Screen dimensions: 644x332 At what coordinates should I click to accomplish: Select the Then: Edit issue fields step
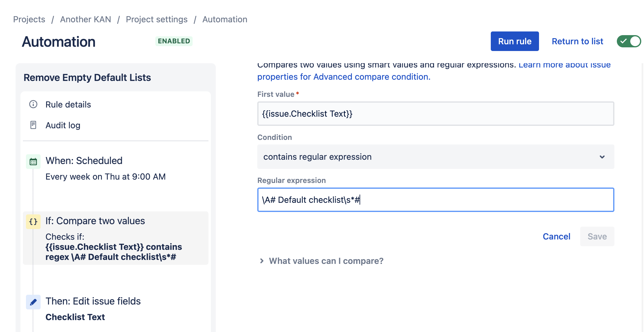coord(93,301)
